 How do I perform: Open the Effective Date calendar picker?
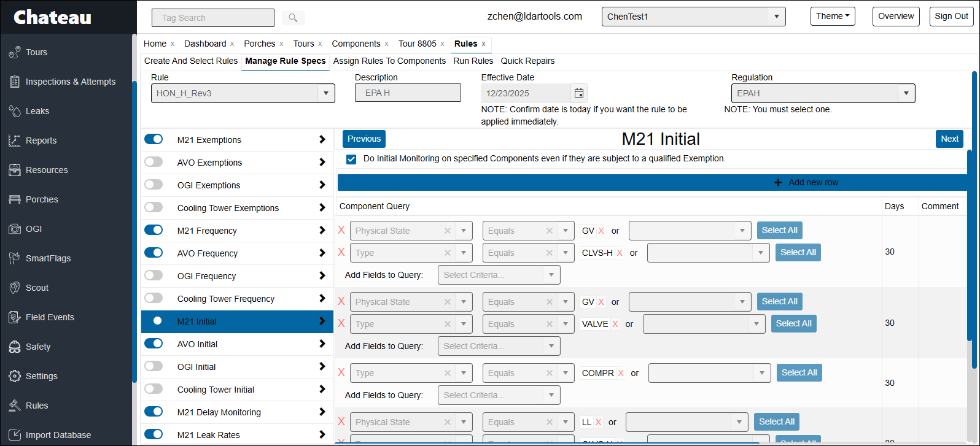pyautogui.click(x=579, y=93)
